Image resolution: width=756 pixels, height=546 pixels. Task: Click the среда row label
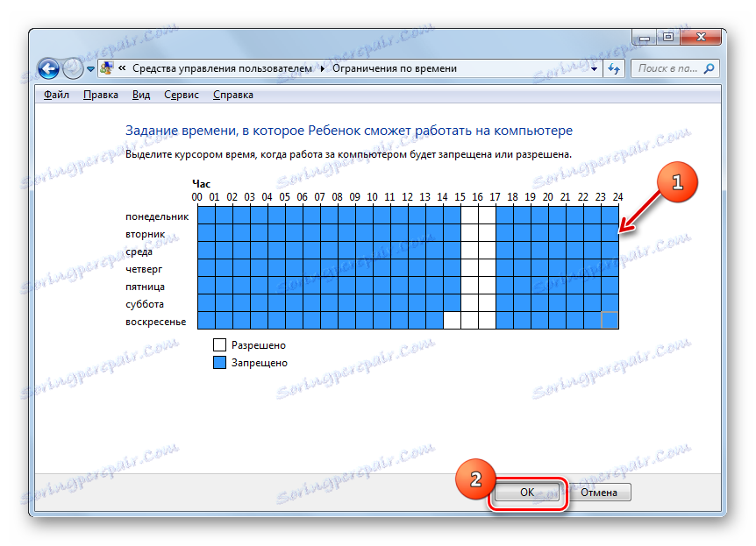tap(139, 252)
